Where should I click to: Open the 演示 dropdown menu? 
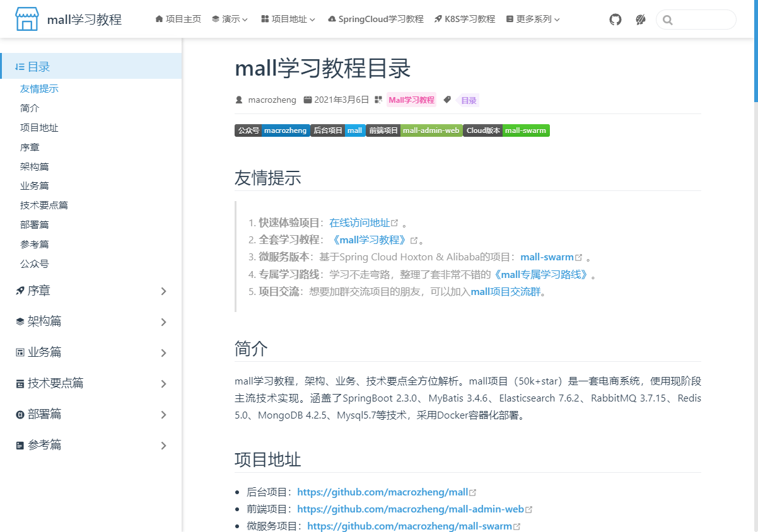[x=230, y=19]
